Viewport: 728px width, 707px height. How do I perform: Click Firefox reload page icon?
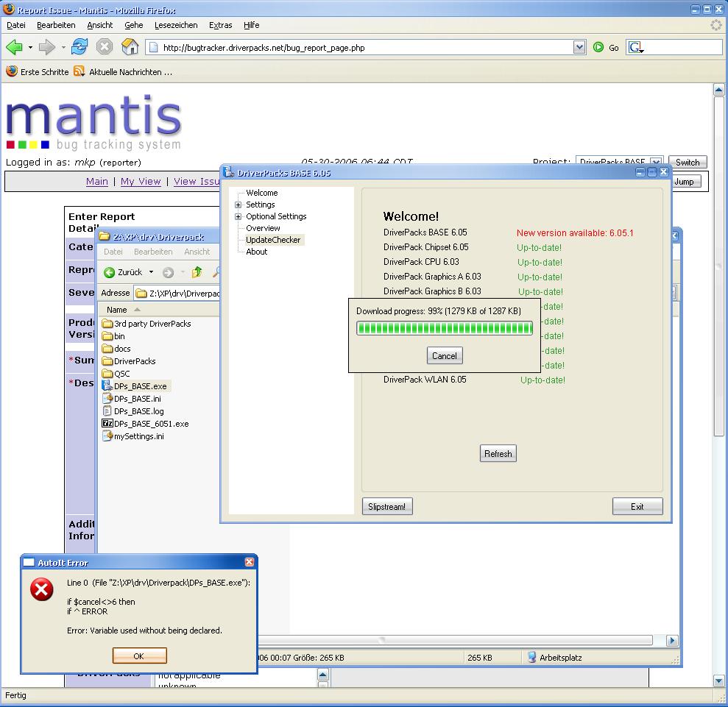[79, 47]
